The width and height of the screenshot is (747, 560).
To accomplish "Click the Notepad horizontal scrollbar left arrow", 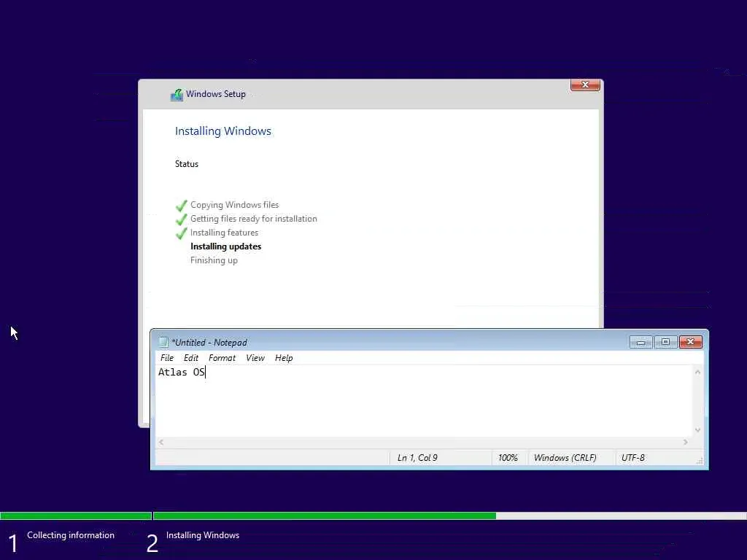I will pyautogui.click(x=161, y=442).
